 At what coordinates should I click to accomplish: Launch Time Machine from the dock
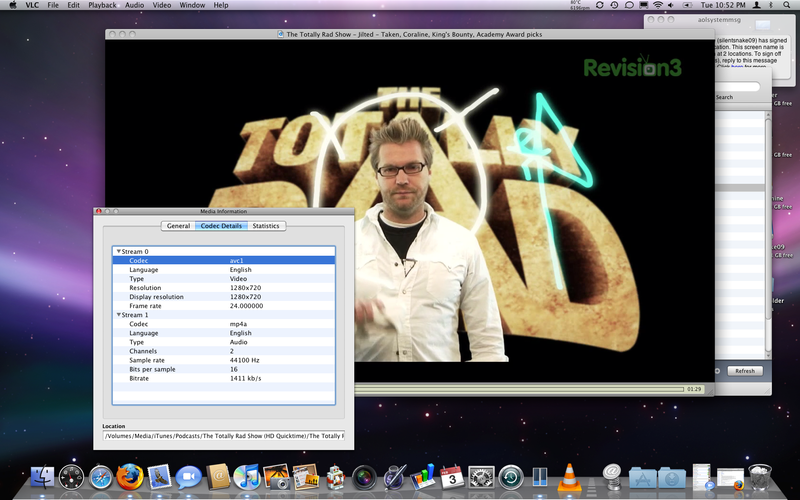point(511,478)
